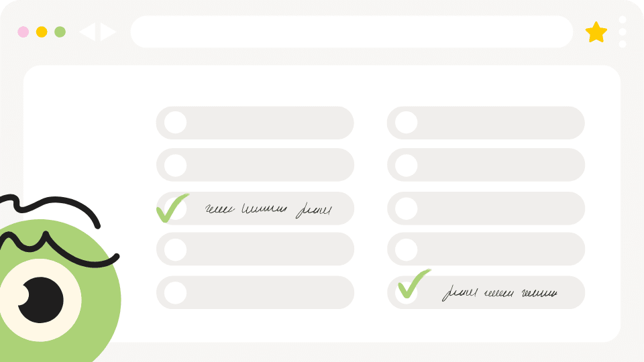
Task: Select the first radio circle in left column
Action: point(175,122)
